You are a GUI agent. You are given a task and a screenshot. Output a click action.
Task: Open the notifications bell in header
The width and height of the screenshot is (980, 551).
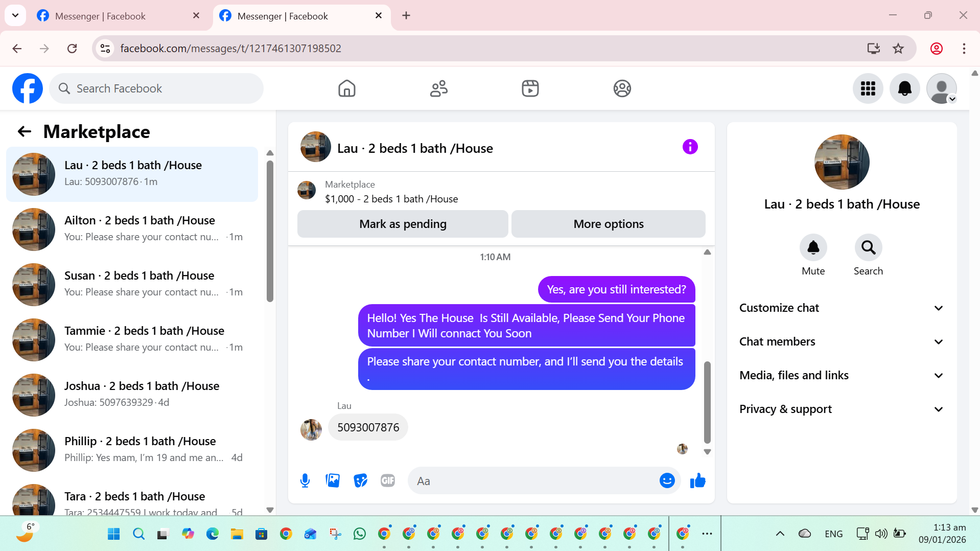point(905,88)
